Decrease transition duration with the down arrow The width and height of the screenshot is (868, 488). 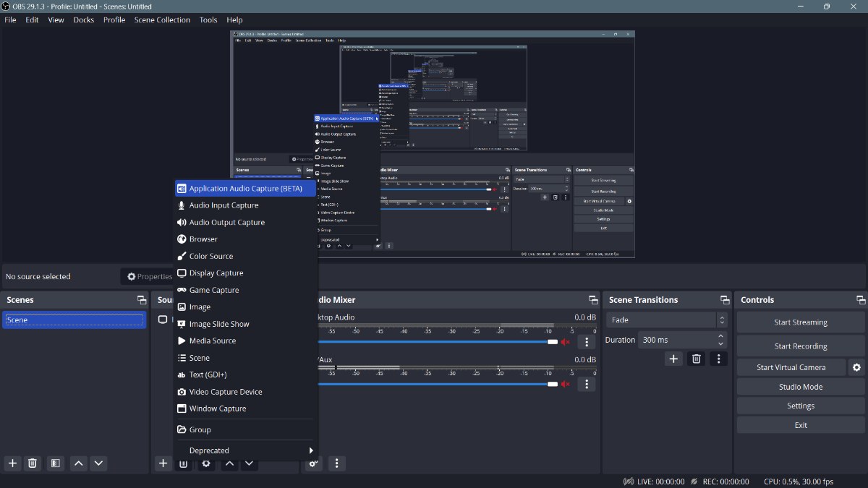click(x=721, y=343)
